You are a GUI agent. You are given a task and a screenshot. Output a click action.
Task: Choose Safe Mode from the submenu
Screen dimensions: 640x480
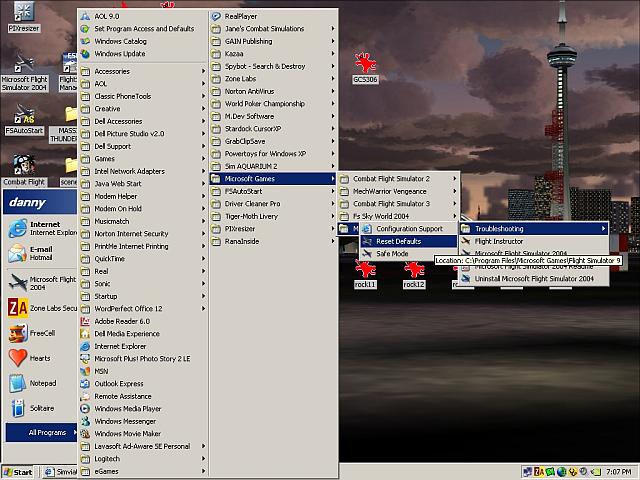click(x=392, y=254)
